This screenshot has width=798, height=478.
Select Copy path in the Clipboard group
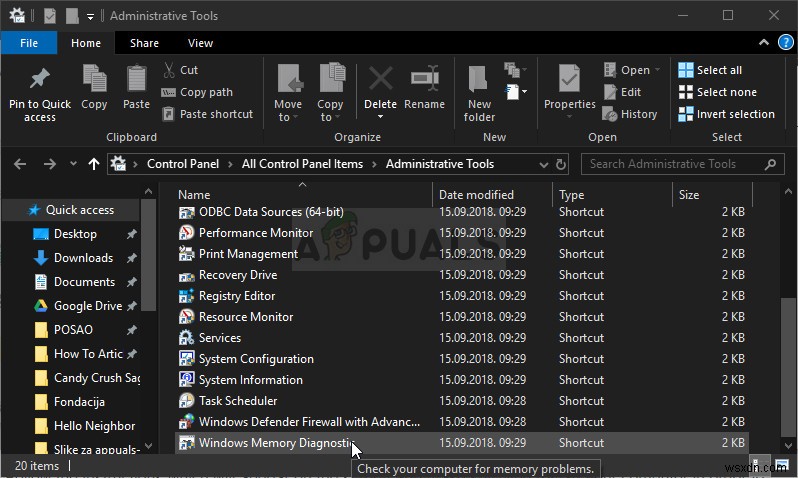(x=197, y=92)
